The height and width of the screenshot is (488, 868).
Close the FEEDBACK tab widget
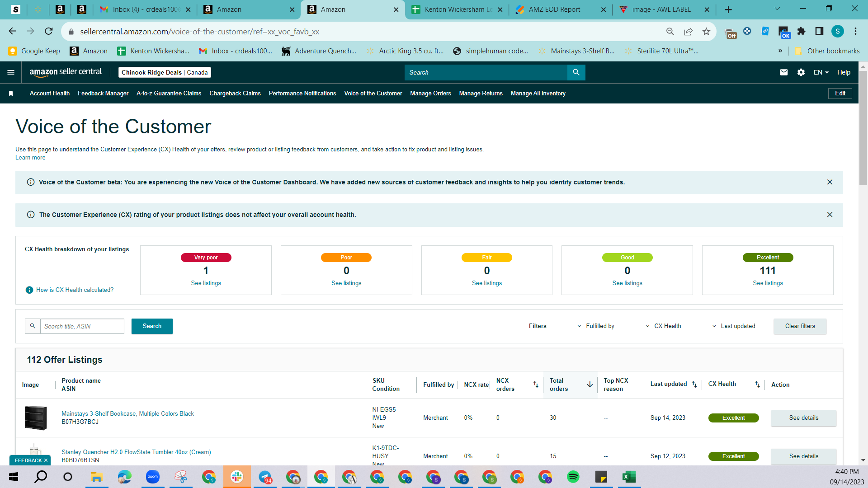point(46,460)
